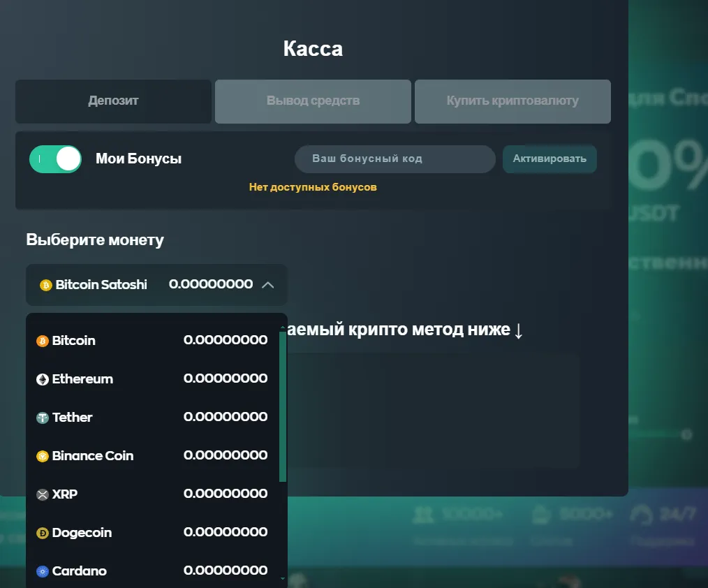Click the chevron arrow beside Bitcoin Satoshi balance
The image size is (708, 588).
(267, 285)
